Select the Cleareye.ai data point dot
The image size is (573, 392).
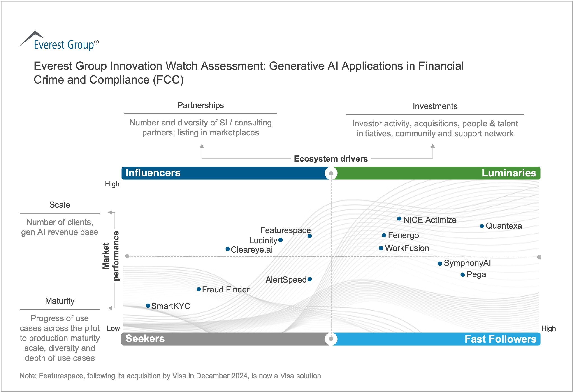(227, 249)
